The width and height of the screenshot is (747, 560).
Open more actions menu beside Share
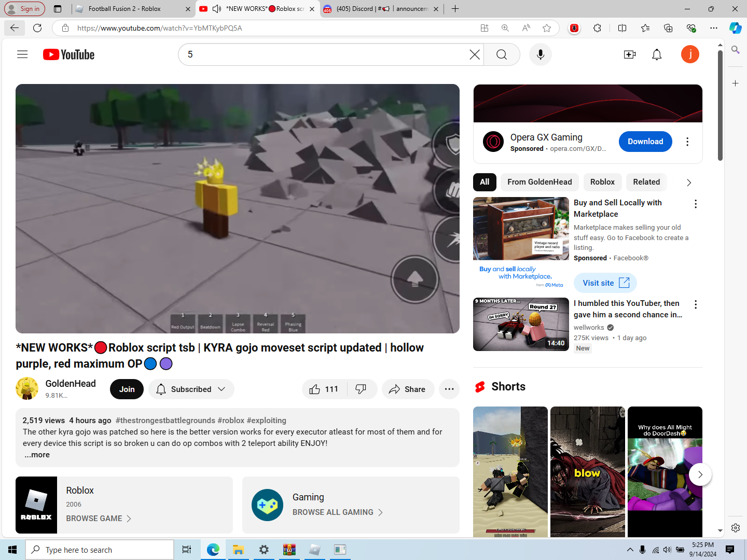coord(449,389)
